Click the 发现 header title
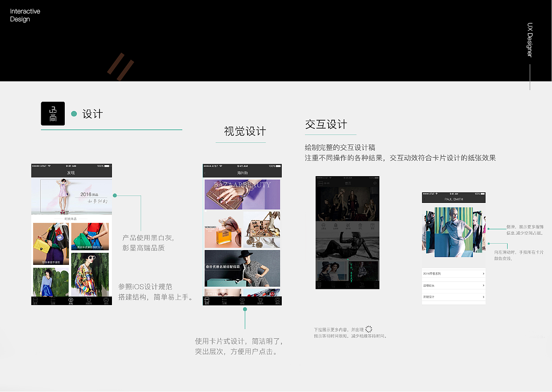The image size is (552, 392). point(71,172)
